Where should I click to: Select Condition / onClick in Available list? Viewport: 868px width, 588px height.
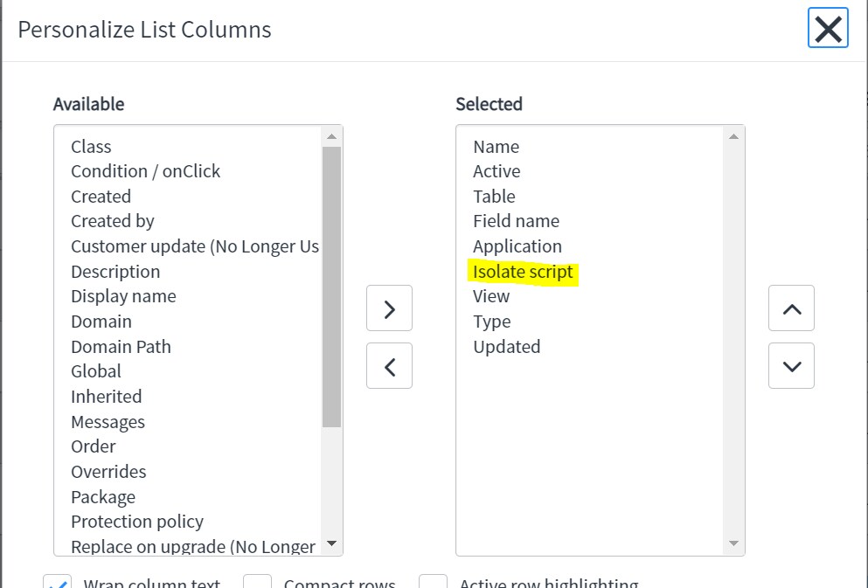coord(146,171)
